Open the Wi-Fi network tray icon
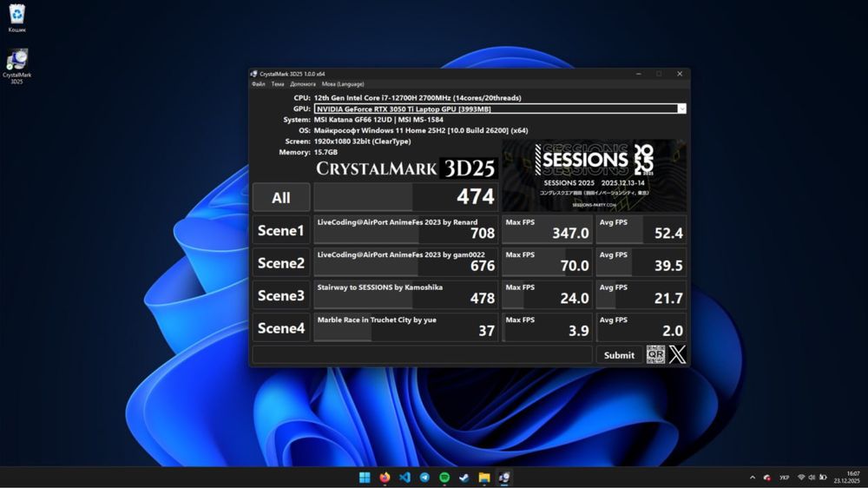Image resolution: width=868 pixels, height=488 pixels. [801, 478]
